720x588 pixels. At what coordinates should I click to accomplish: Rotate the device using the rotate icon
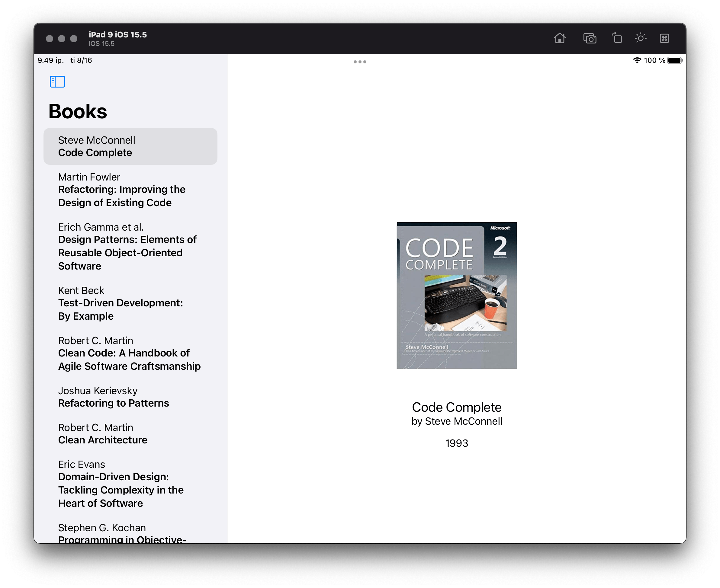pos(617,38)
